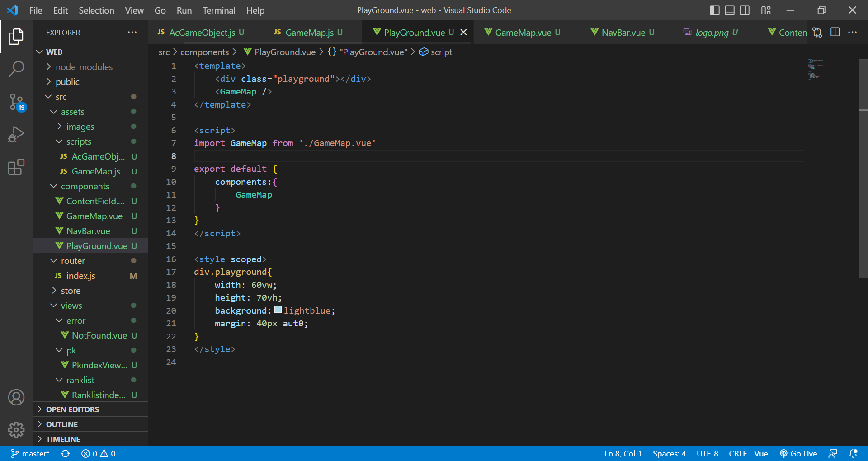
Task: Split the editor right
Action: point(835,32)
